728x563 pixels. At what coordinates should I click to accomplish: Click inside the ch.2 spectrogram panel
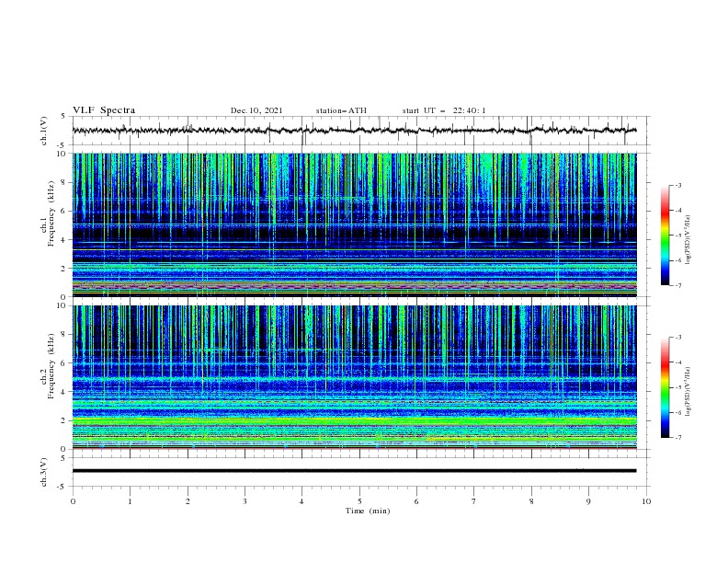[354, 377]
